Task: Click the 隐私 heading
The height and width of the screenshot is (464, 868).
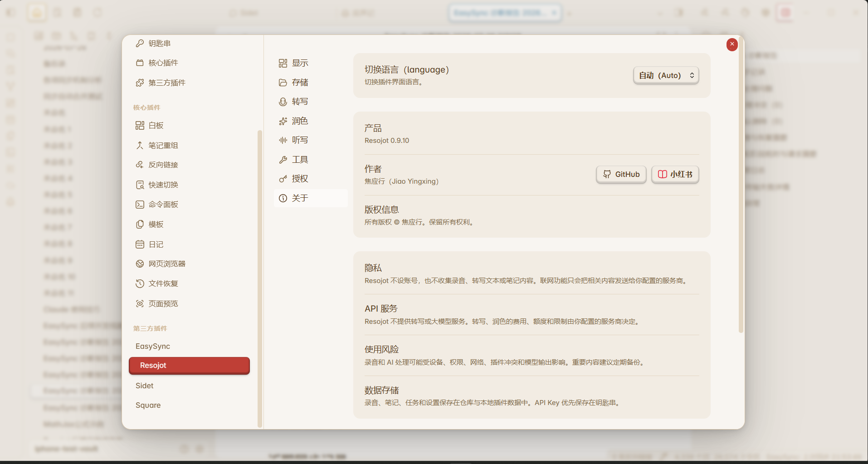Action: [x=373, y=268]
